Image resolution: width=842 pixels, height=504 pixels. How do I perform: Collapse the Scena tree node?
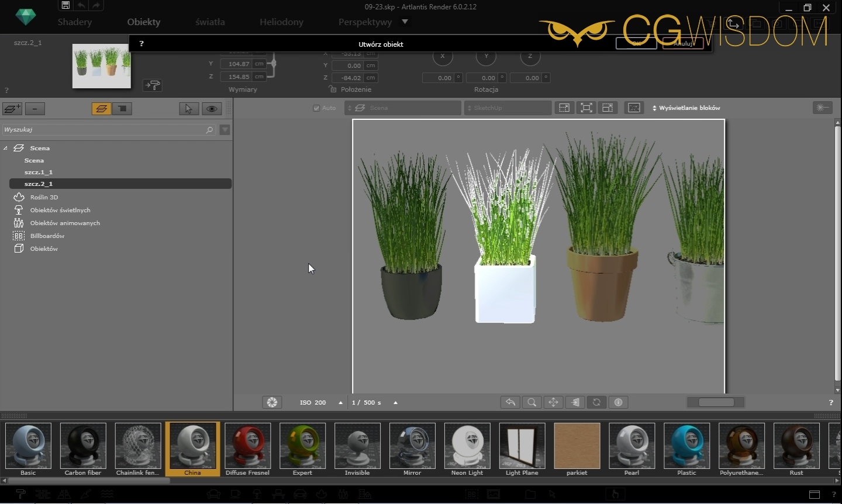[x=6, y=149]
